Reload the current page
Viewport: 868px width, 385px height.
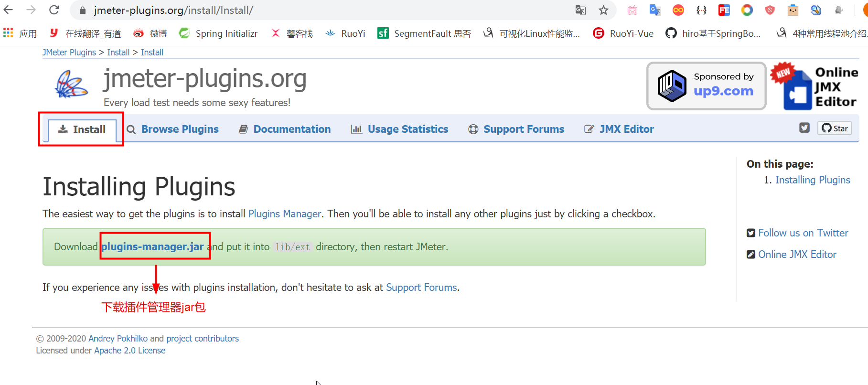click(x=54, y=10)
